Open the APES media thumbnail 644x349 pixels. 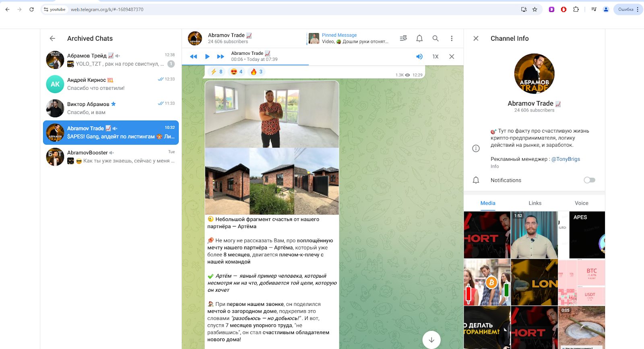pos(582,235)
